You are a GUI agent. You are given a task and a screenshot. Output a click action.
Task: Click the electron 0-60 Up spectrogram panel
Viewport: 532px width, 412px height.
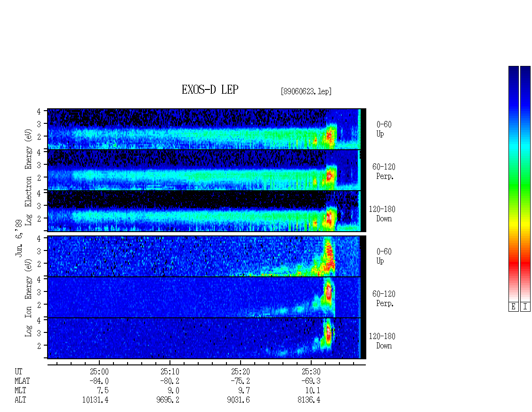[x=207, y=129]
